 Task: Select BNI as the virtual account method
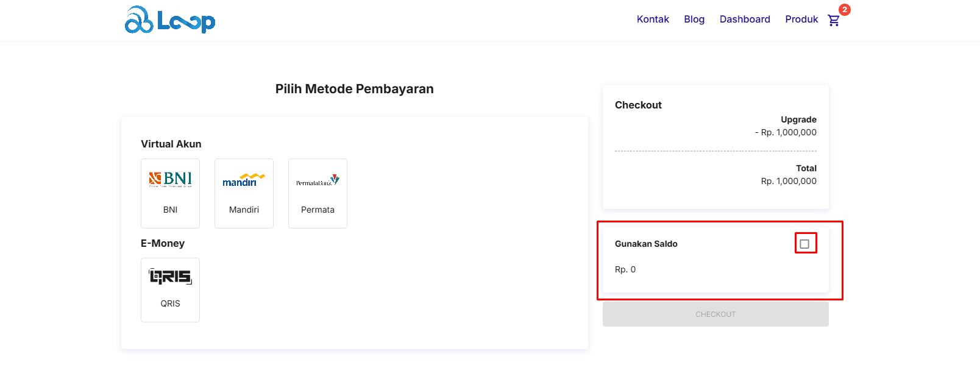(x=170, y=193)
